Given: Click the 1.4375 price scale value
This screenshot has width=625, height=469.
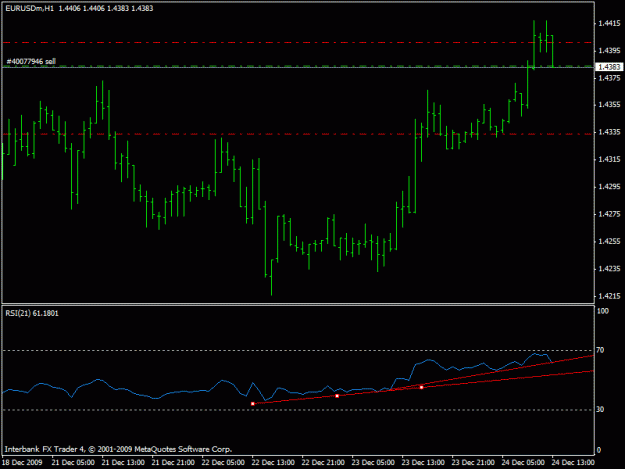Looking at the screenshot, I should [x=609, y=78].
